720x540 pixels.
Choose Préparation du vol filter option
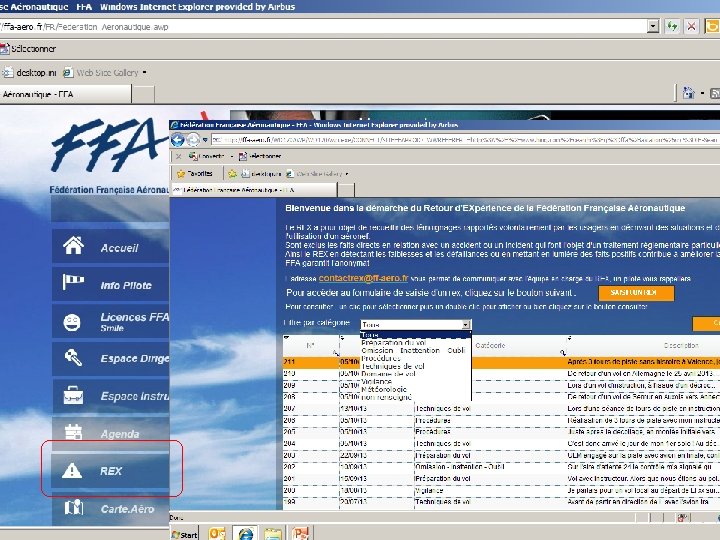click(416, 343)
